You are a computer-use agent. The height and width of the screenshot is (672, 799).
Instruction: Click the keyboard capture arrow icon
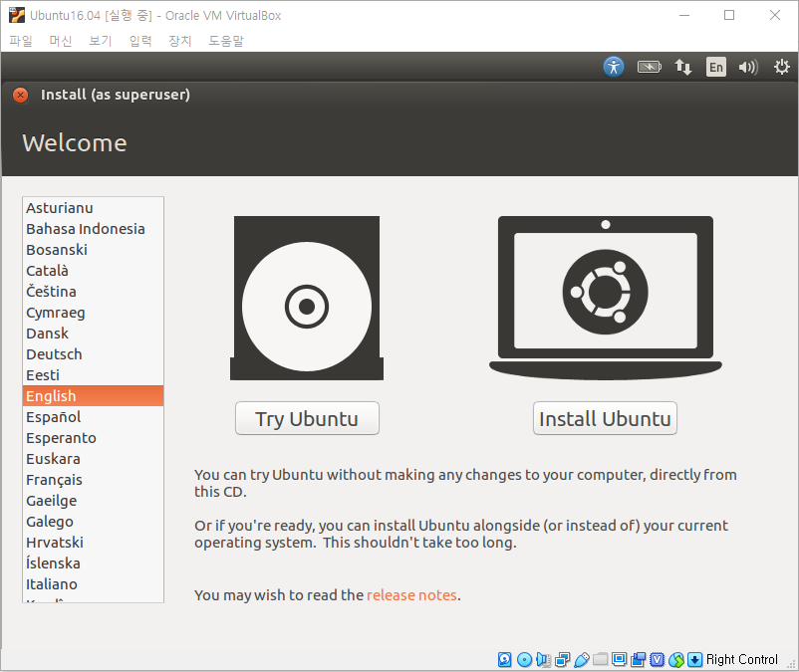pos(694,660)
